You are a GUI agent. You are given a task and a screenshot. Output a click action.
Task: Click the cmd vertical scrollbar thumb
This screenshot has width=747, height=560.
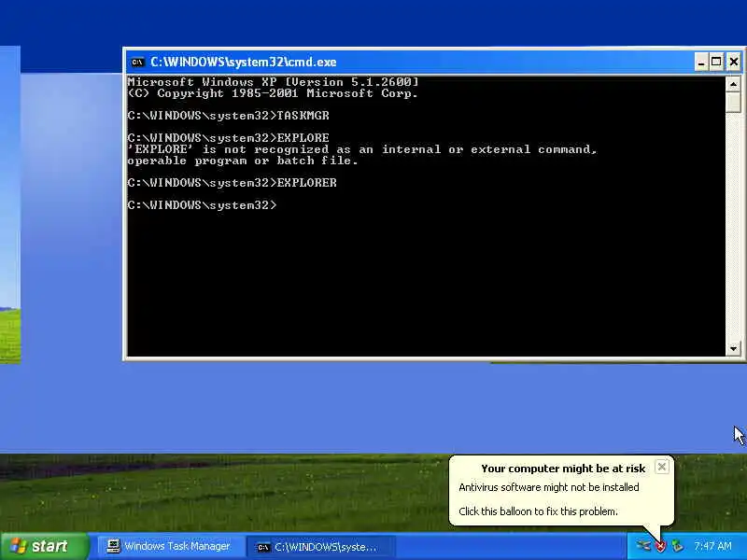click(733, 102)
